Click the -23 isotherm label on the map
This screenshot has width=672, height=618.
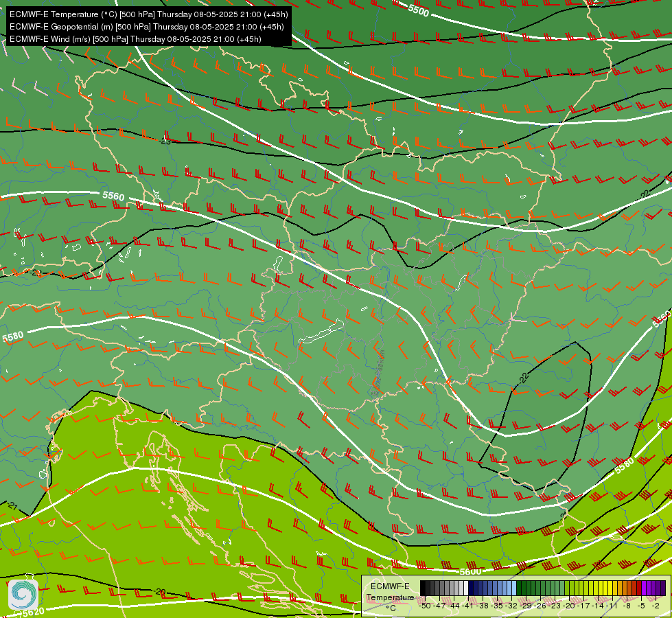(166, 141)
